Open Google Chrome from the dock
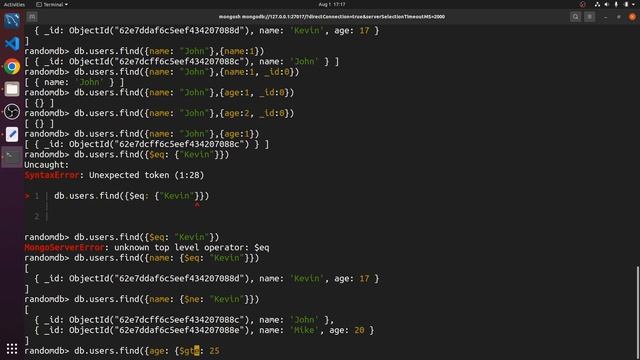Viewport: 640px width, 360px height. coord(12,66)
